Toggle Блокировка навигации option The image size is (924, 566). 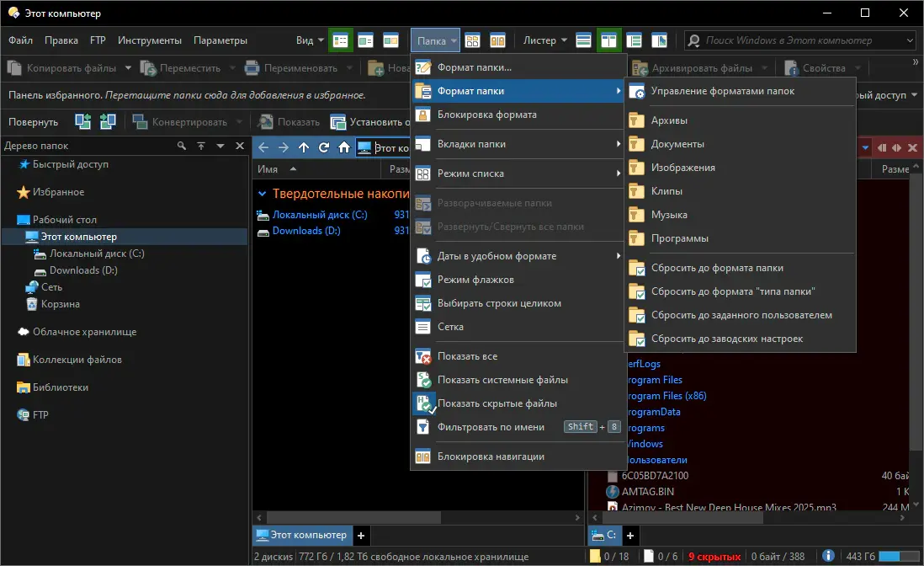coord(518,457)
